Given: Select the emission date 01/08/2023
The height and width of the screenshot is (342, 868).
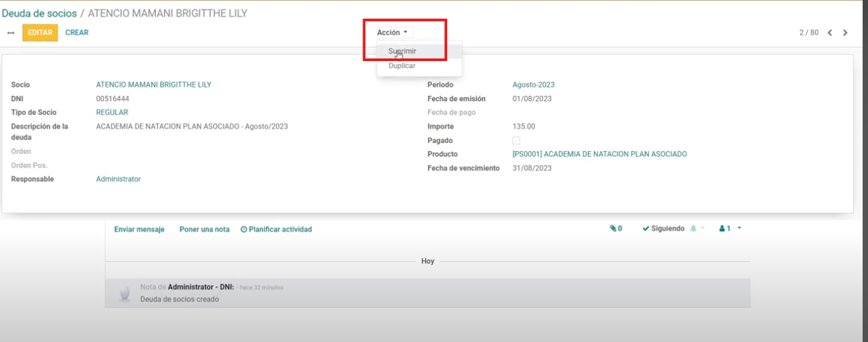Looking at the screenshot, I should click(x=532, y=99).
